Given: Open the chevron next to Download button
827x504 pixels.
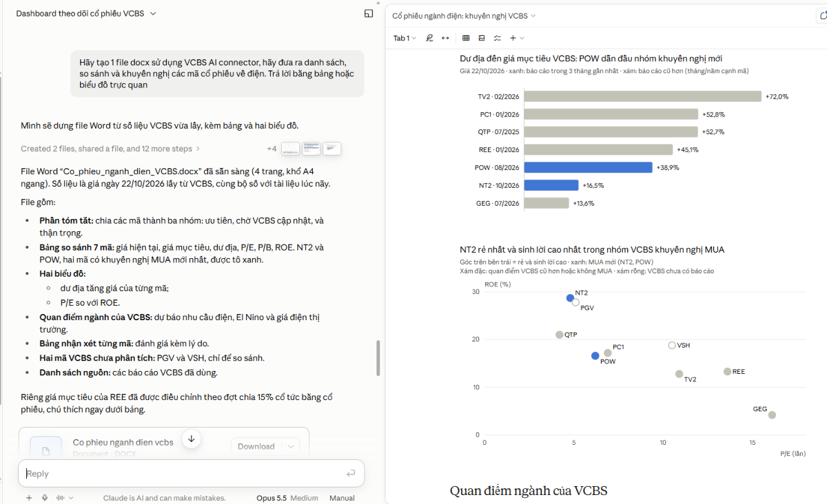Looking at the screenshot, I should (292, 446).
